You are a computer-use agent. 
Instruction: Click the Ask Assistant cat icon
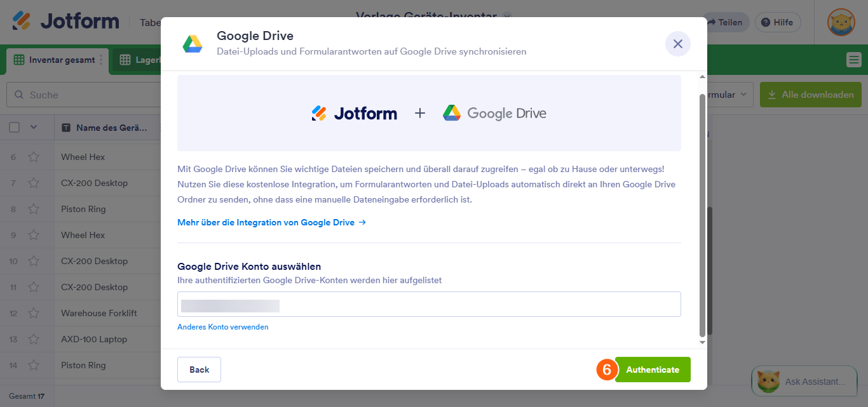[x=770, y=382]
